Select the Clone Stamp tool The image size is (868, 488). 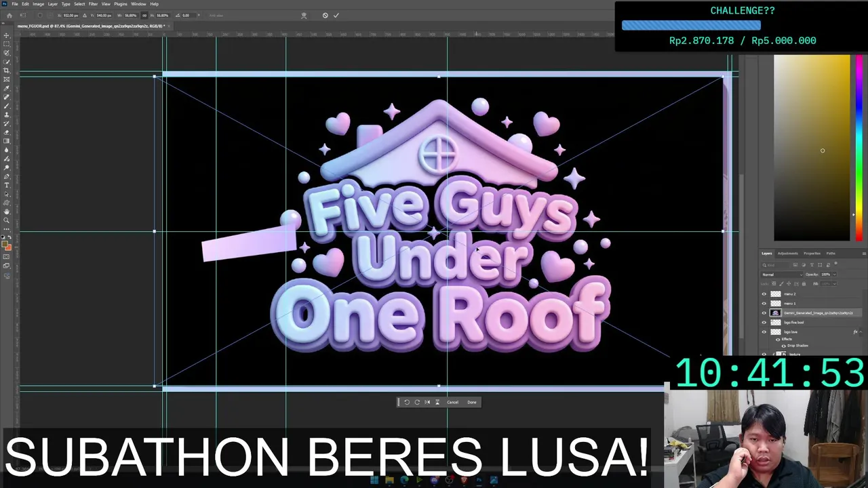pos(6,115)
